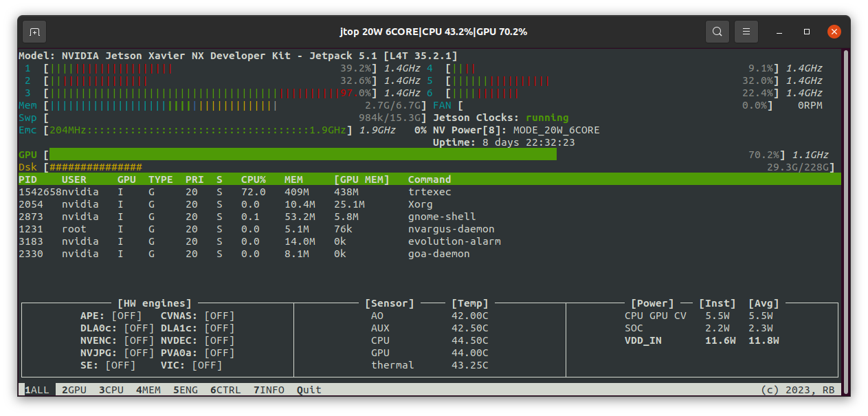868x416 pixels.
Task: Go to the 3CPU page
Action: coord(111,390)
